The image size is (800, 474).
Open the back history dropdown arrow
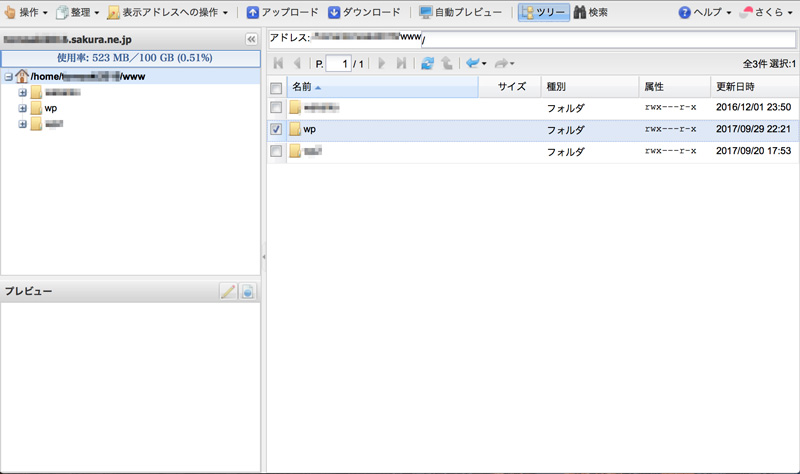[x=484, y=64]
